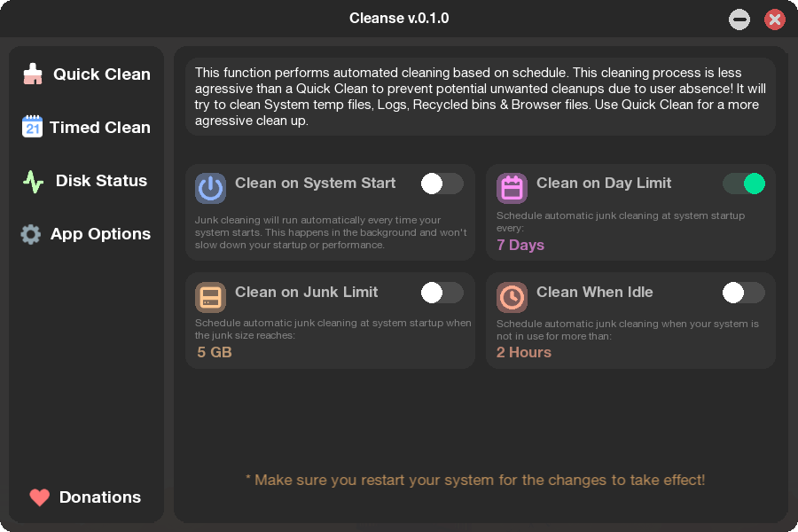
Task: Click the clock icon on Clean When Idle
Action: coord(512,297)
